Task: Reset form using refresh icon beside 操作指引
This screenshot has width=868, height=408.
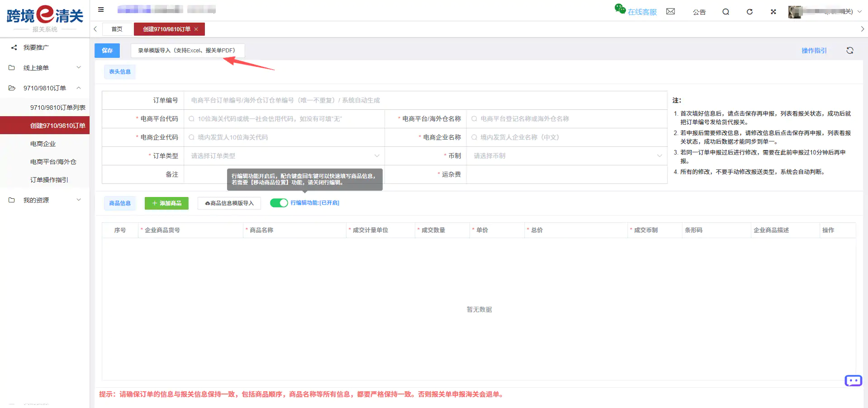Action: point(850,50)
